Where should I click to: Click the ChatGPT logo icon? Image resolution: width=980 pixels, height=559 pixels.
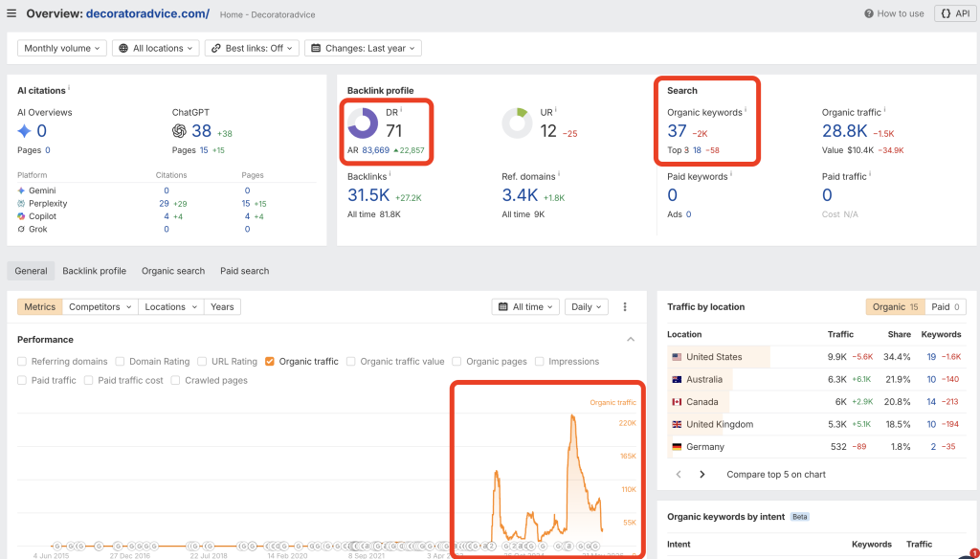(179, 131)
